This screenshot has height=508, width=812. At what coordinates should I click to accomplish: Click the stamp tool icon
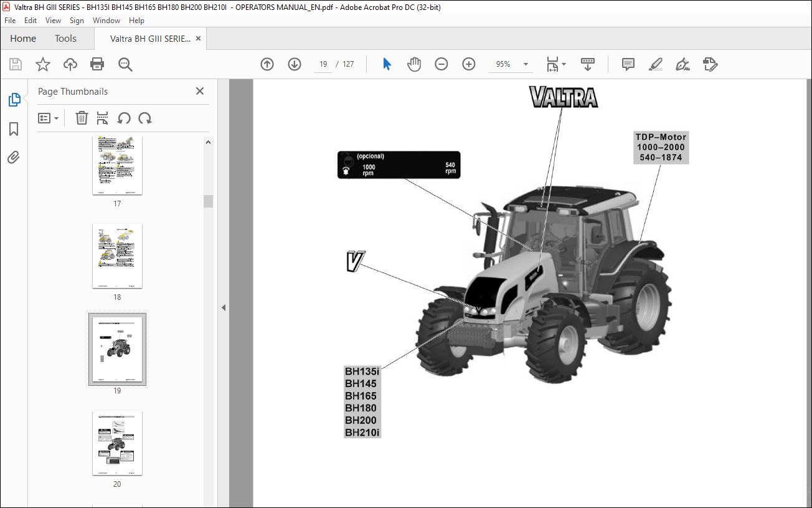tap(710, 64)
